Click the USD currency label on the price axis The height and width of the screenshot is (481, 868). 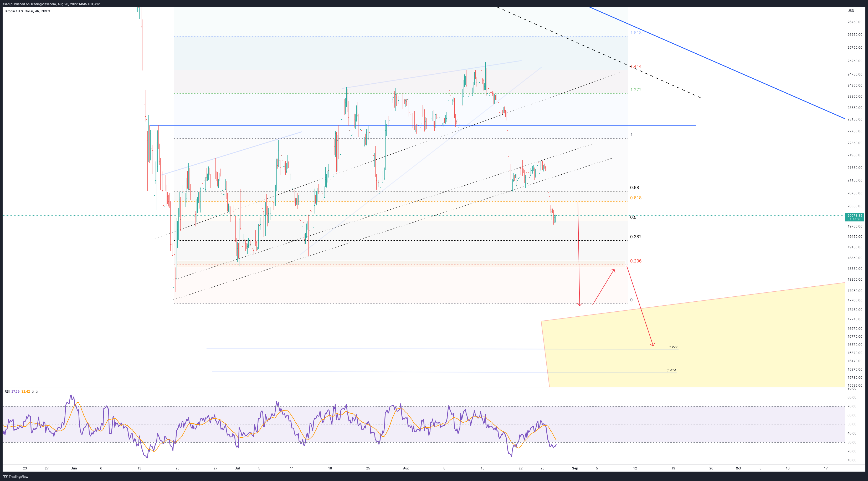[851, 11]
